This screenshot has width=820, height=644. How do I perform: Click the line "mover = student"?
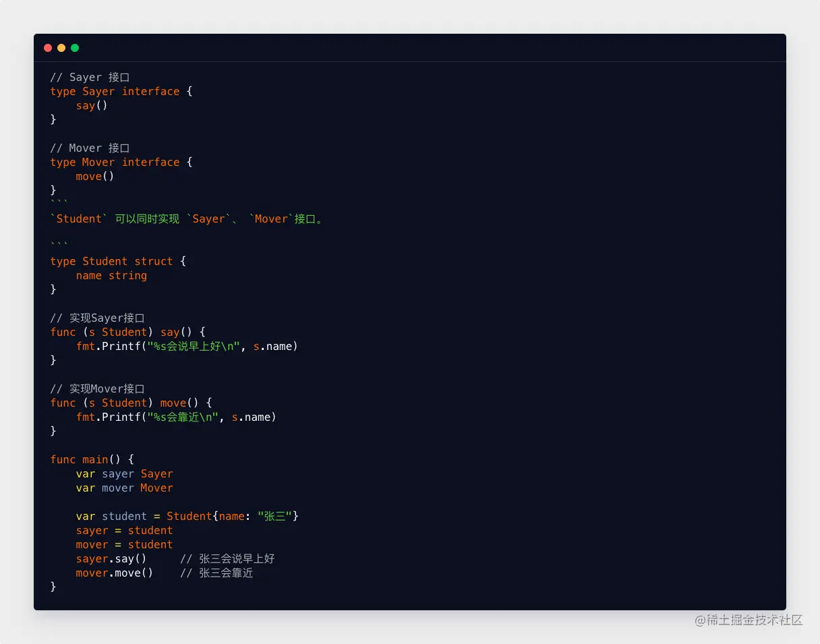tap(125, 545)
